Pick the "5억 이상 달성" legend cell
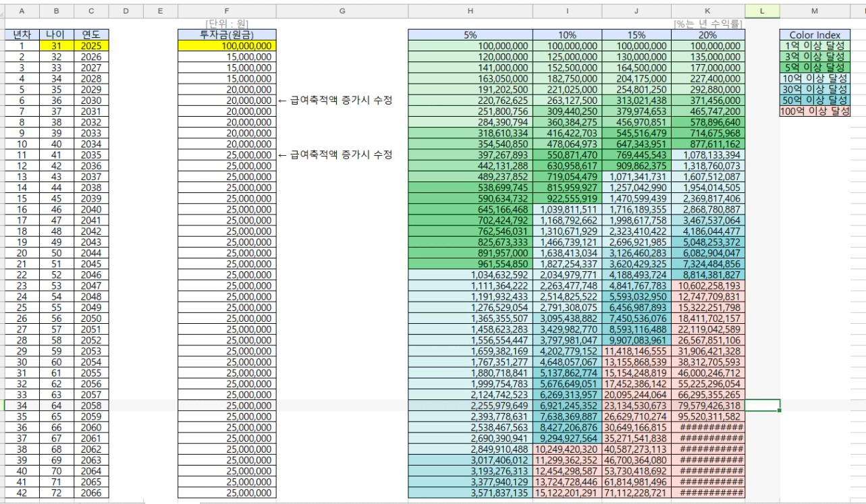 pyautogui.click(x=815, y=67)
